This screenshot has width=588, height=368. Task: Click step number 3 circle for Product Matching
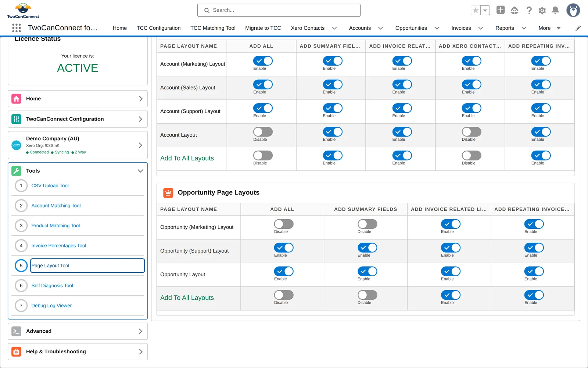tap(21, 226)
